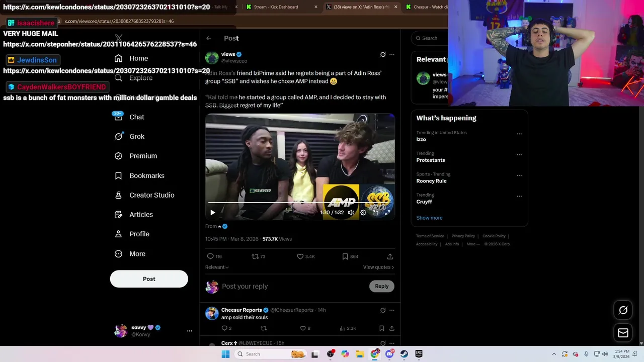Click the Bookmarks ribbon icon in sidebar
The height and width of the screenshot is (362, 644).
tap(118, 175)
